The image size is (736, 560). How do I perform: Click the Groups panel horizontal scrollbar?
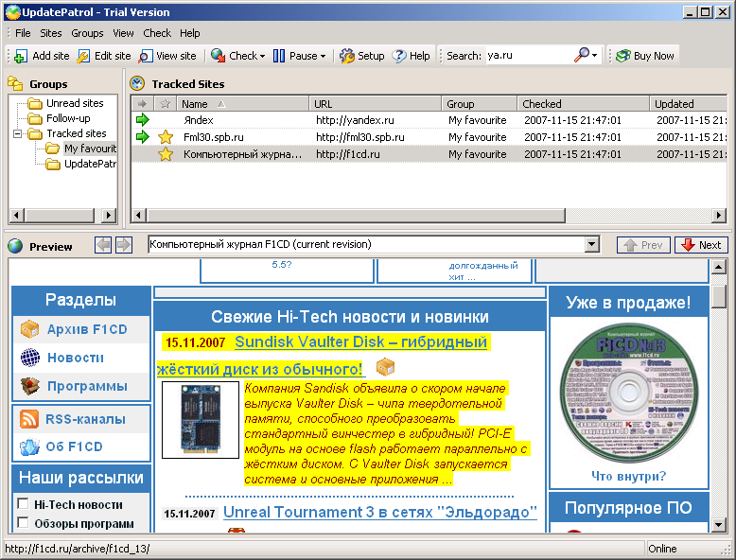[61, 216]
